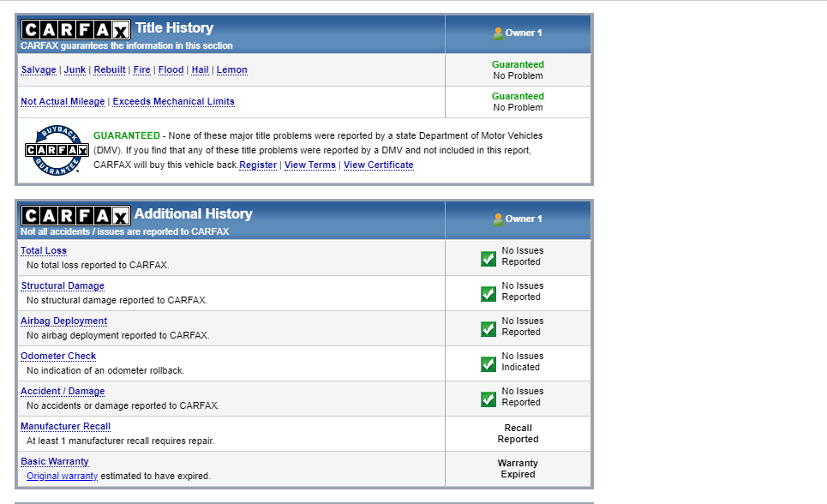The width and height of the screenshot is (827, 504).
Task: Click 'No structural damage reported to CARFAX' text
Action: tap(117, 300)
